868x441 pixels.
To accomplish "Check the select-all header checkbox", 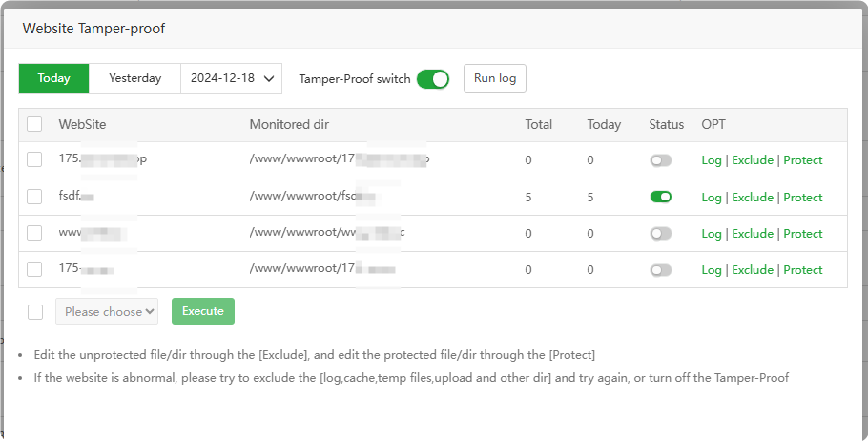I will (34, 124).
